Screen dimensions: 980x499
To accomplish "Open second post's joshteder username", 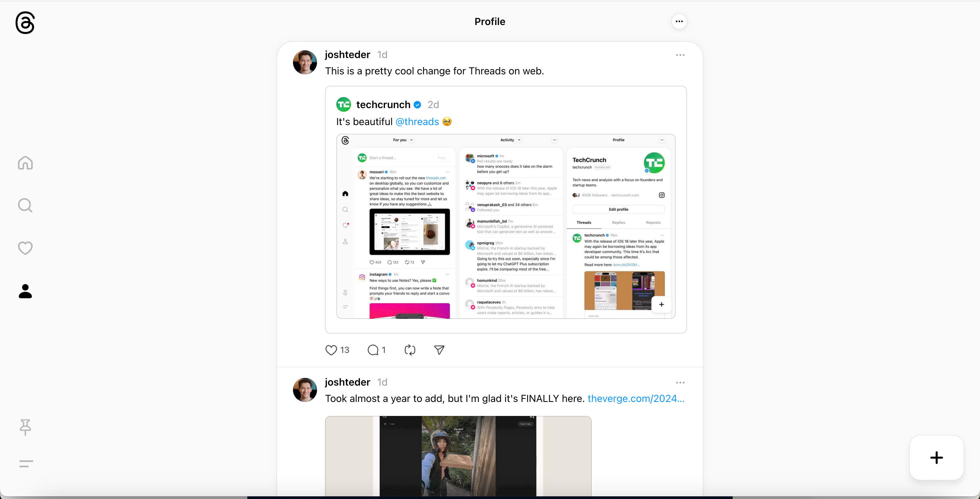I will [x=347, y=382].
